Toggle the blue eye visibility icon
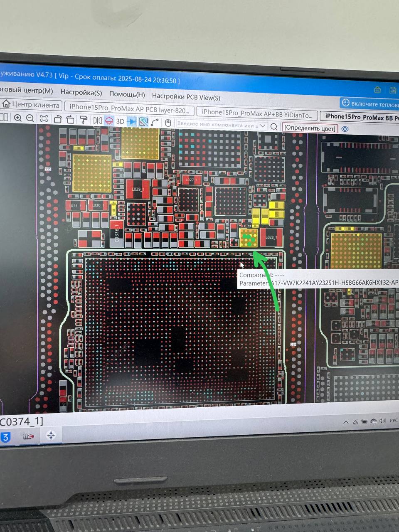 pos(345,129)
